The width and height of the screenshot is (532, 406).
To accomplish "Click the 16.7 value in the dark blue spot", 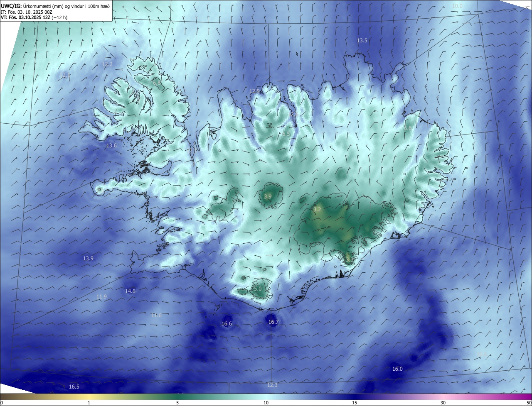I will [273, 322].
